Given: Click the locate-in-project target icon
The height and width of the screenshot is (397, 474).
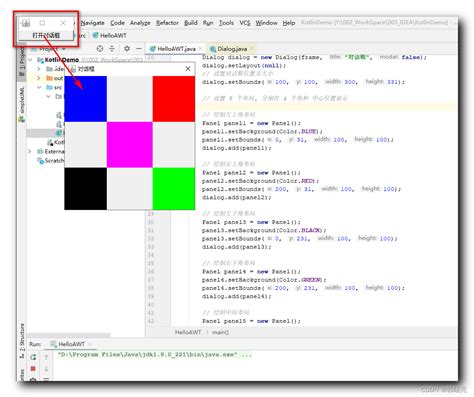Looking at the screenshot, I should [x=100, y=49].
